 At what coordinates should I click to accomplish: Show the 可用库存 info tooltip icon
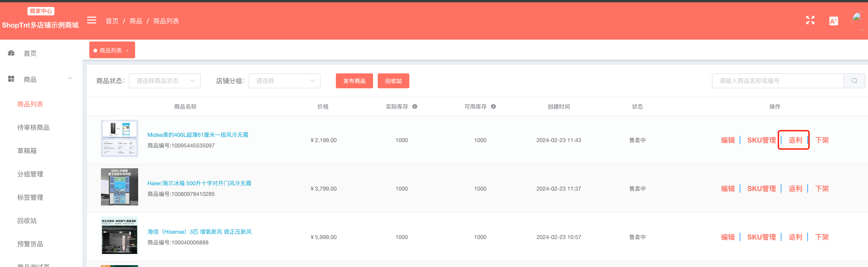493,107
